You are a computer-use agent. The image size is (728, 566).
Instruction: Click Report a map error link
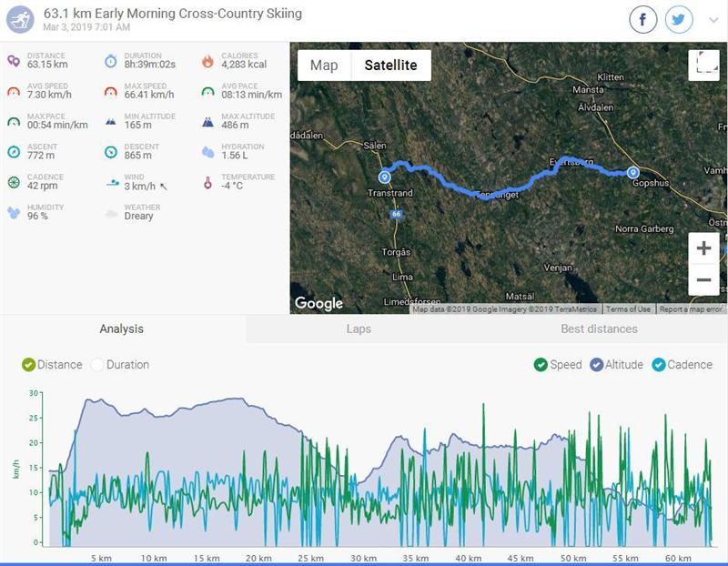691,309
